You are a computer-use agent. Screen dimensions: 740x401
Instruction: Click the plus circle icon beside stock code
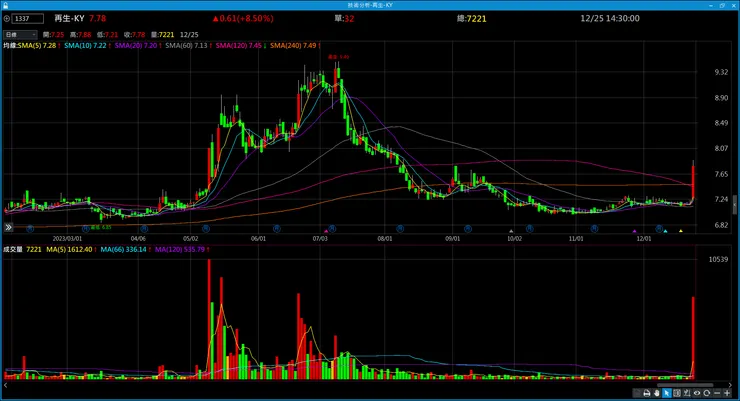7,19
